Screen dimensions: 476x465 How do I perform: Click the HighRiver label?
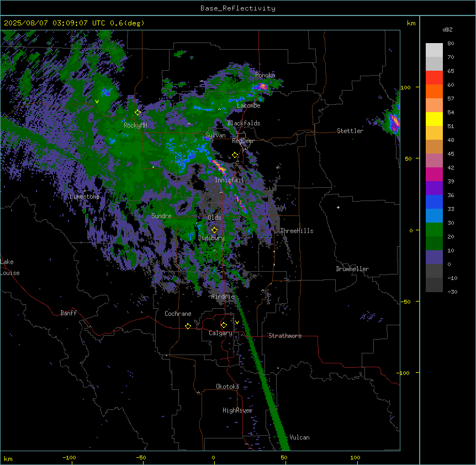[237, 410]
